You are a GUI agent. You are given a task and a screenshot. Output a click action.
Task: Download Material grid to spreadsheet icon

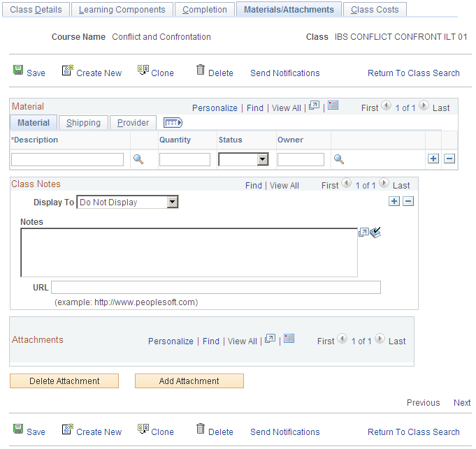(333, 105)
